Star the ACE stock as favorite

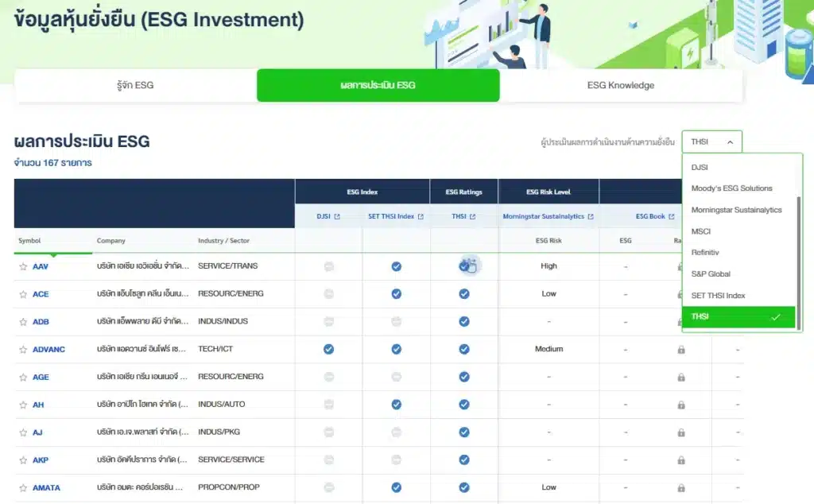[23, 294]
